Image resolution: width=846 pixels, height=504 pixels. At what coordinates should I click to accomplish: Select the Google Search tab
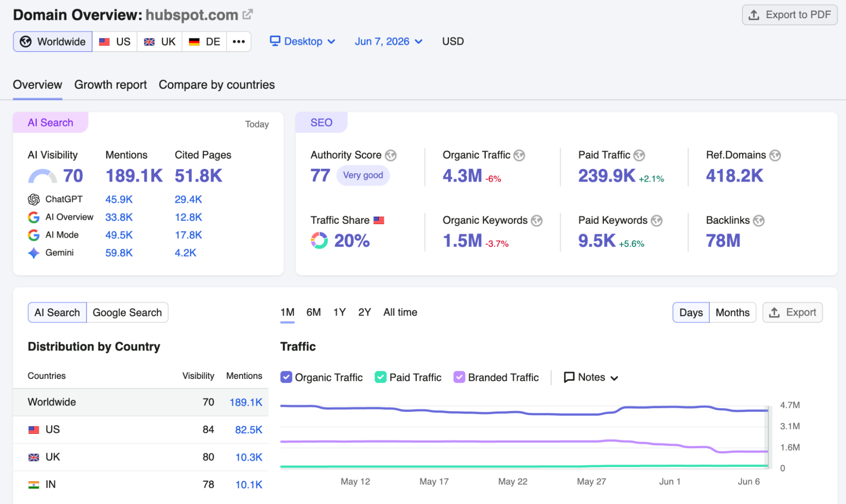click(x=127, y=312)
